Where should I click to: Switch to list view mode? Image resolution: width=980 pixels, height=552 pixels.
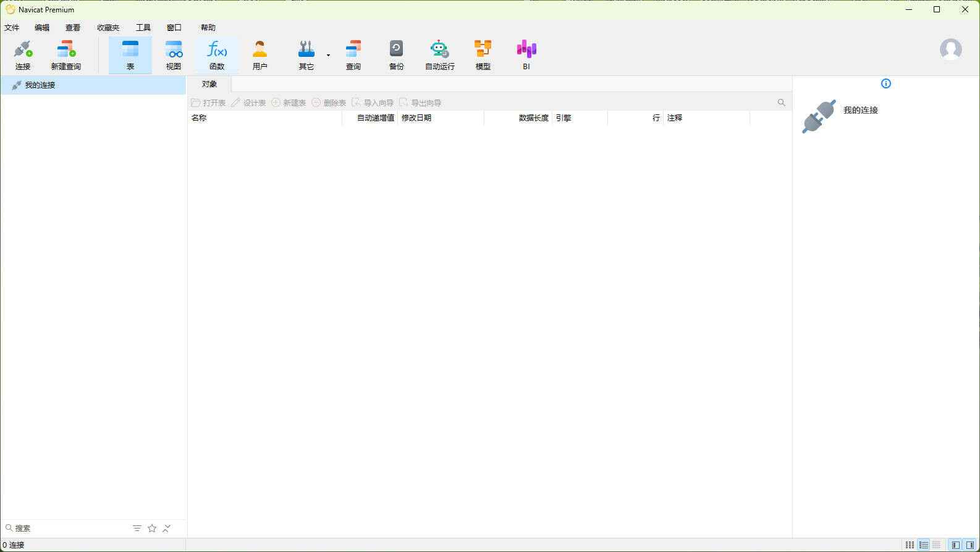click(x=924, y=545)
